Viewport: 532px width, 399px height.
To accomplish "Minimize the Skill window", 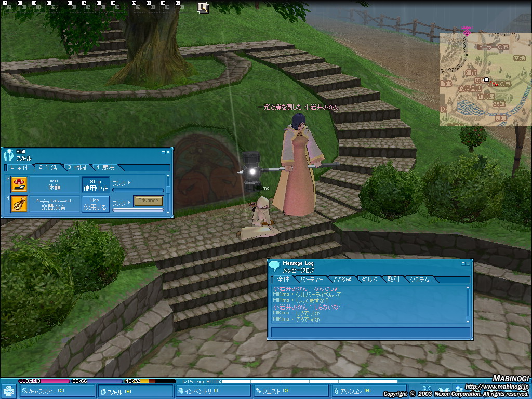I will click(x=163, y=152).
